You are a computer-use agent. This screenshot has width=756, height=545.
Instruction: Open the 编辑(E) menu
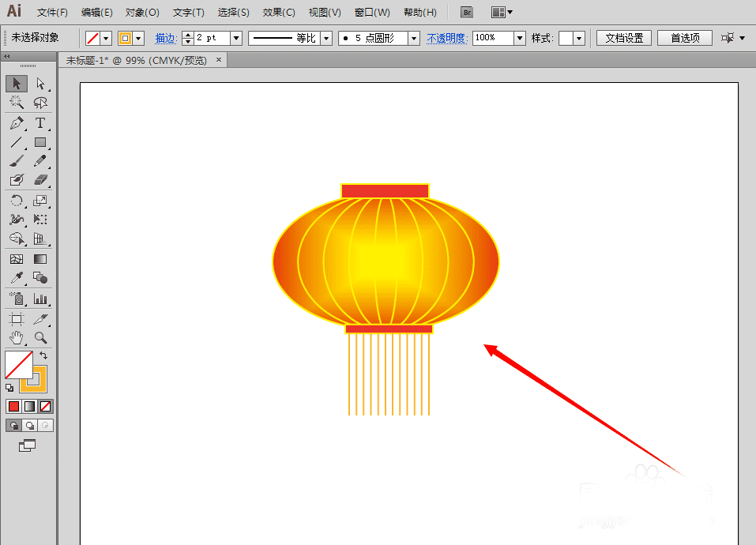[97, 13]
